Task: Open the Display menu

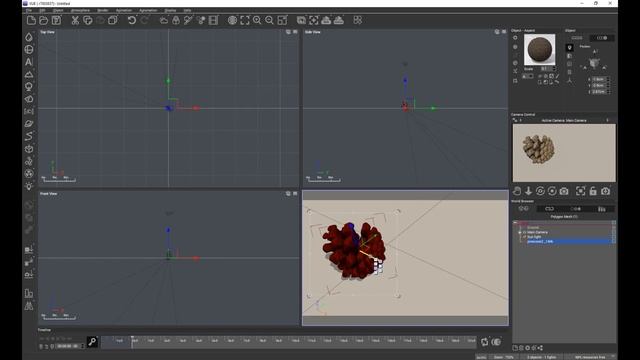Action: [x=170, y=10]
